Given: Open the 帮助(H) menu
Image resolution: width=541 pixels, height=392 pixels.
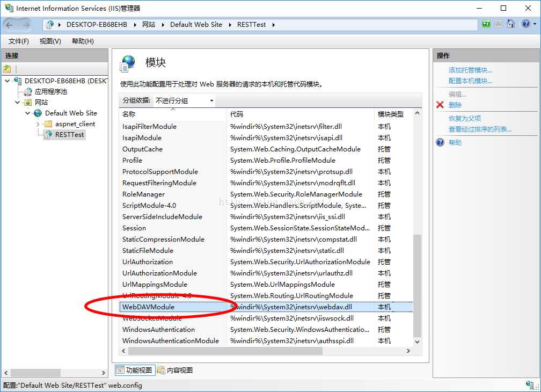Looking at the screenshot, I should 83,41.
